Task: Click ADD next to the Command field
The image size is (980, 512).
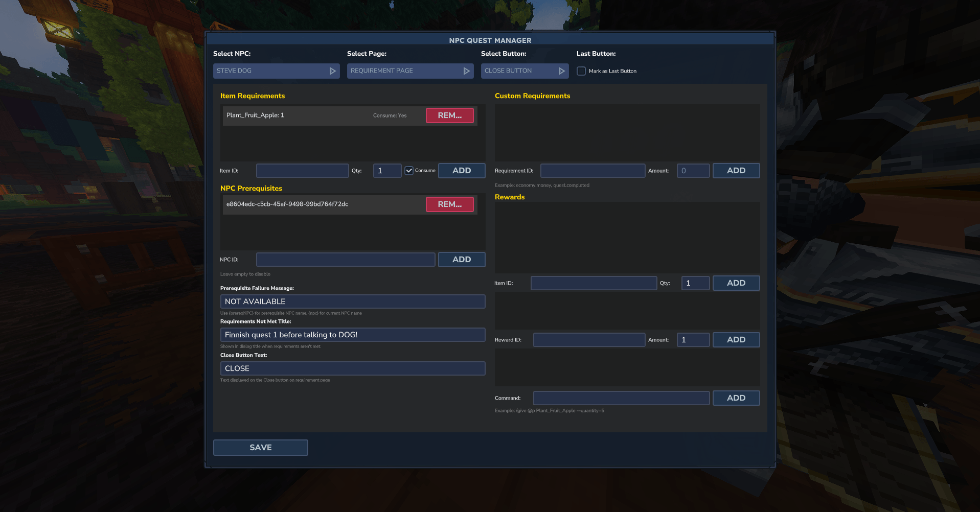Action: click(x=736, y=398)
